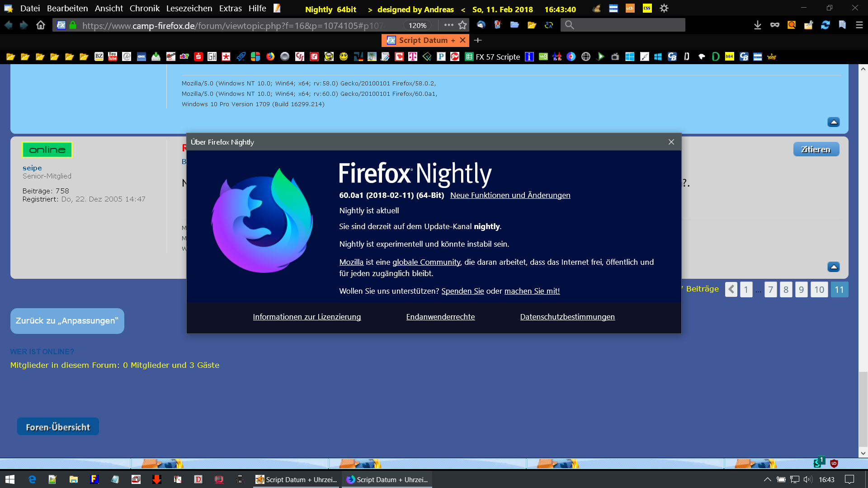
Task: Click the 120% zoom level indicator
Action: tap(417, 26)
